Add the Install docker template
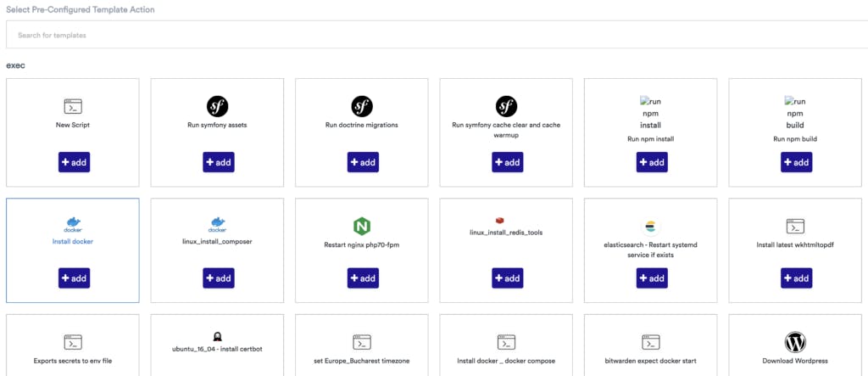Viewport: 868px width, 376px height. (x=73, y=278)
